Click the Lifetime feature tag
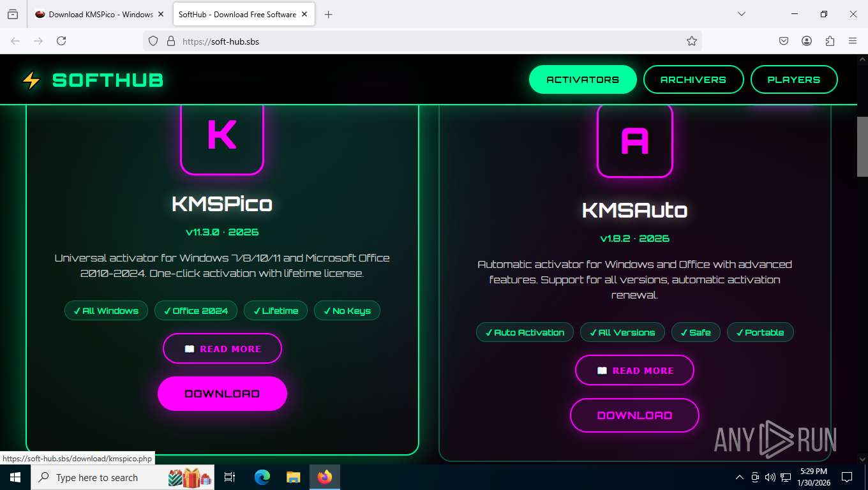Viewport: 868px width, 490px height. 276,311
